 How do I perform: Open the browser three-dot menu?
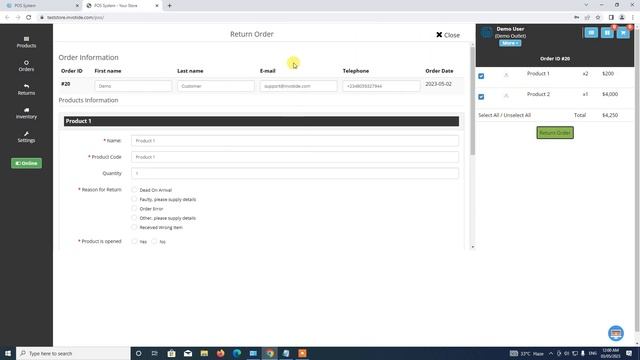pos(633,18)
